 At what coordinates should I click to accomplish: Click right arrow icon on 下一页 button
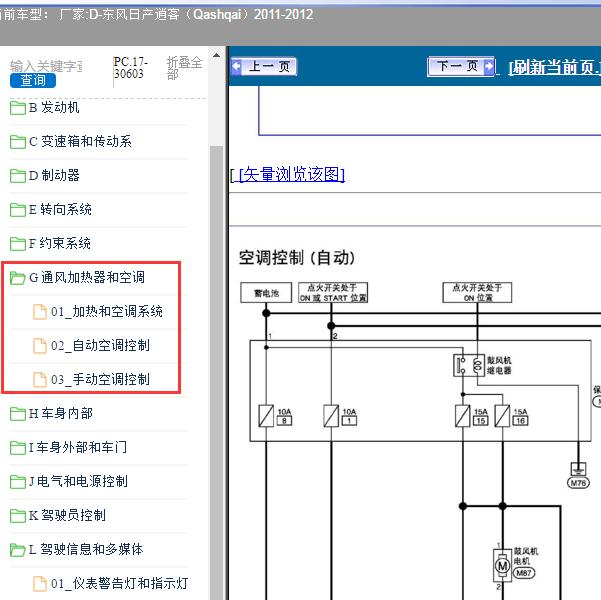point(489,66)
